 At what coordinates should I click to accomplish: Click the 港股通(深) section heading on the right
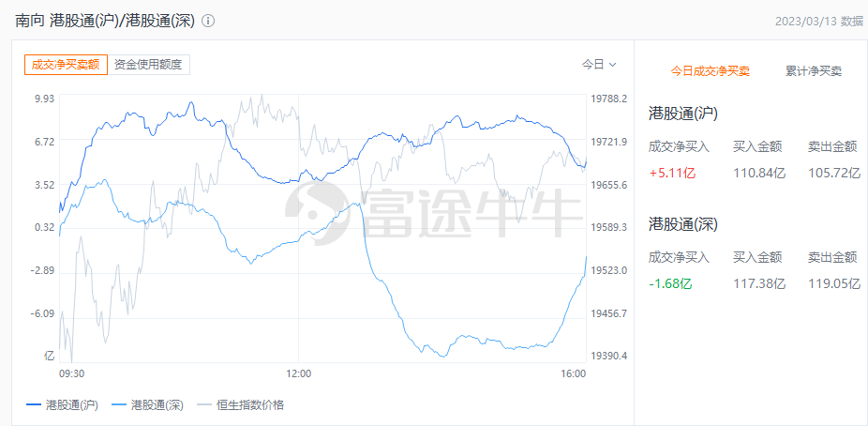[x=683, y=224]
